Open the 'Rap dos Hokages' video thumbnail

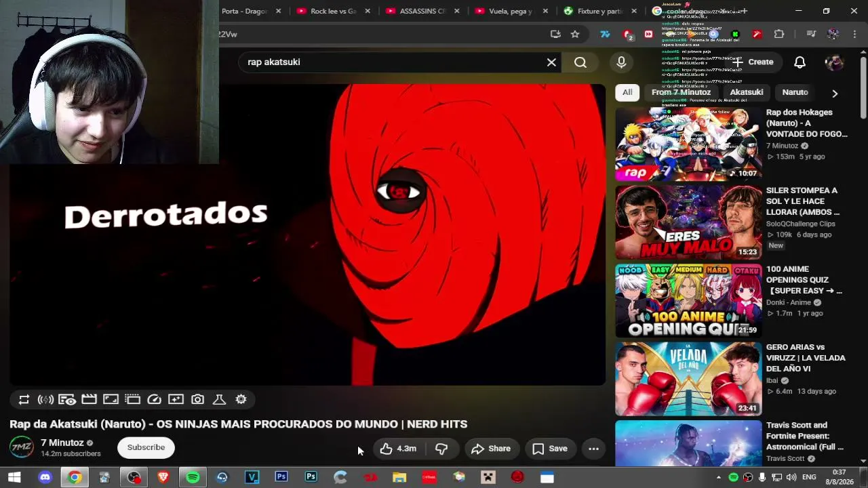(688, 144)
